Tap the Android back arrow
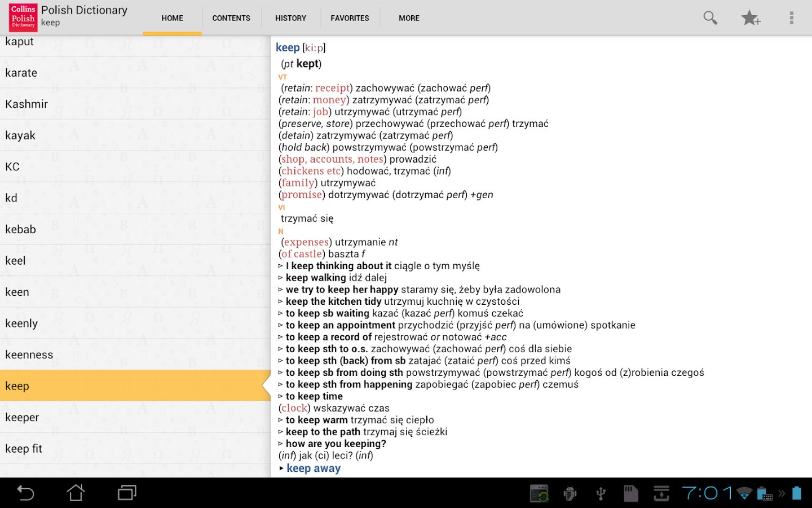Screen dimensions: 812x508 (x=25, y=493)
